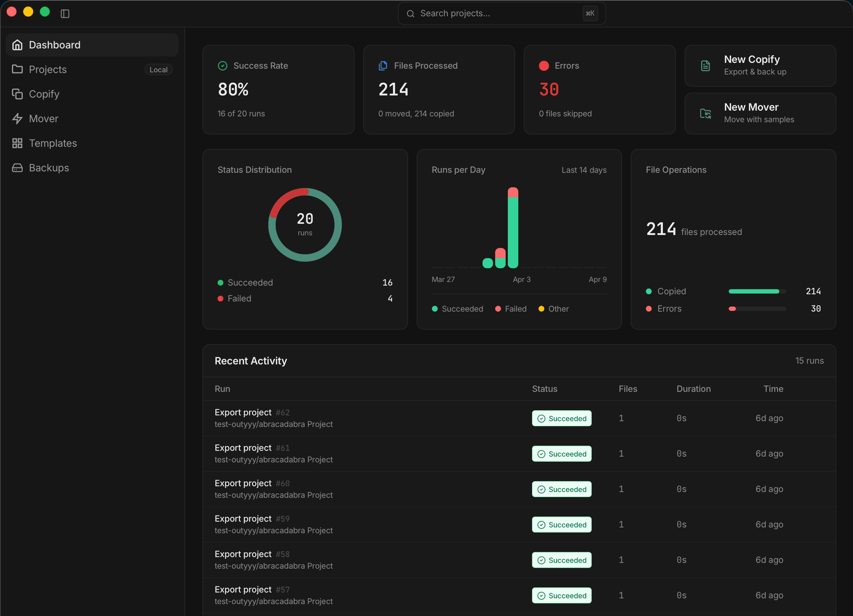Click the Success Rate check icon
Viewport: 853px width, 616px height.
(222, 65)
